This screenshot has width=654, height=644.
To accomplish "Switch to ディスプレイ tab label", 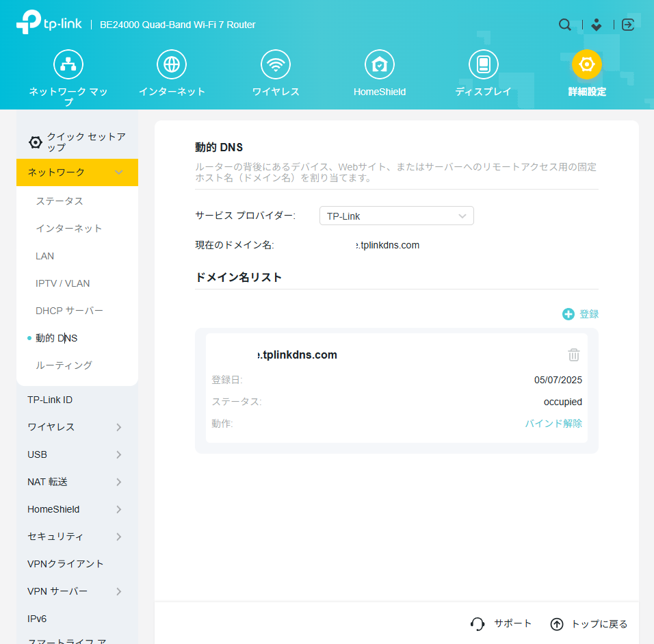I will click(x=484, y=92).
